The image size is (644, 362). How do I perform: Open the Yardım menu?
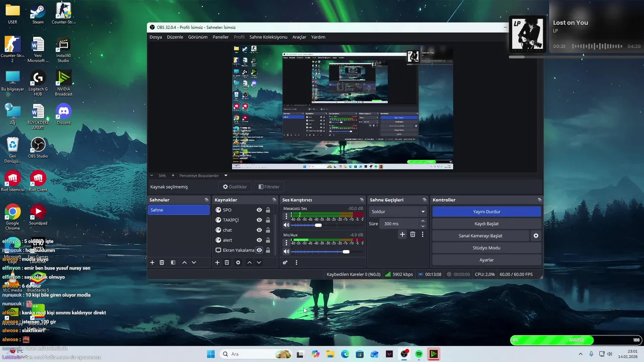click(x=318, y=37)
